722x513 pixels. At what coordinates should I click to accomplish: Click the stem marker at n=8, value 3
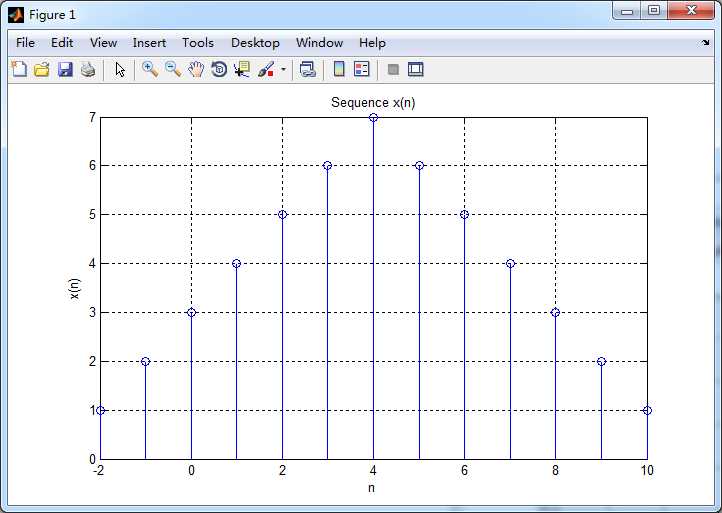coord(555,313)
